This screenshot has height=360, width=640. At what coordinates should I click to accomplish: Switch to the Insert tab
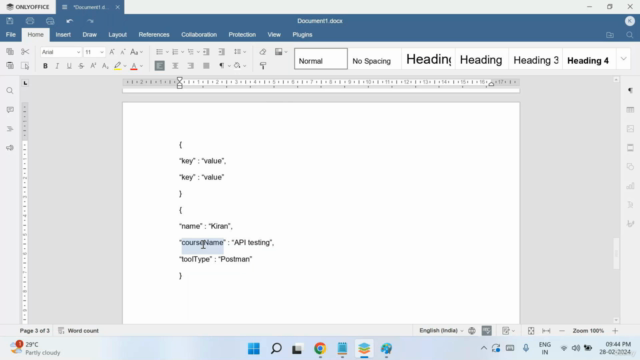click(63, 35)
